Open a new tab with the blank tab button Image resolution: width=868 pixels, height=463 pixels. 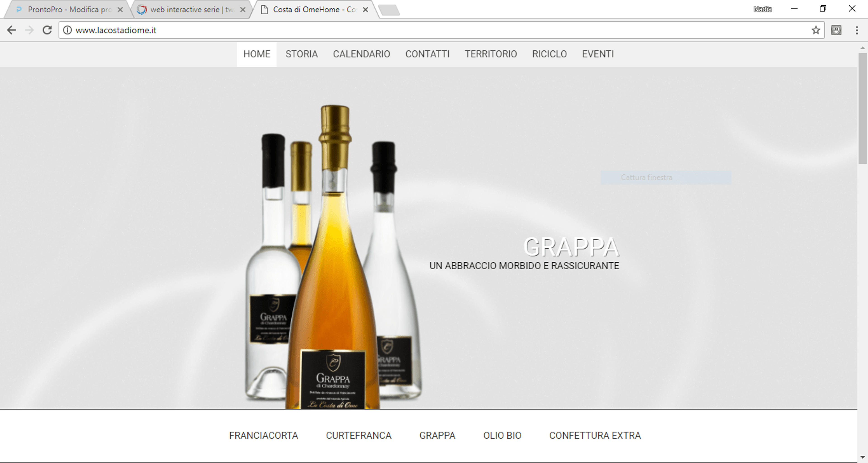tap(389, 10)
